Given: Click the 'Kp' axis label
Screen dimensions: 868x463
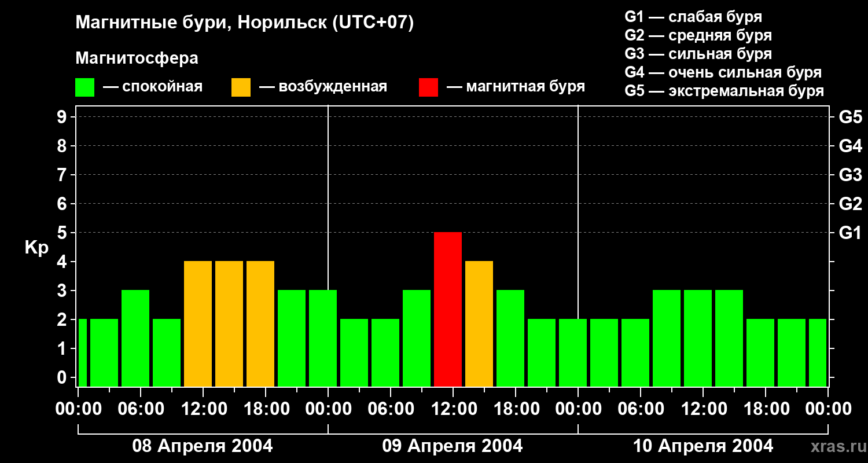Looking at the screenshot, I should pyautogui.click(x=36, y=248).
